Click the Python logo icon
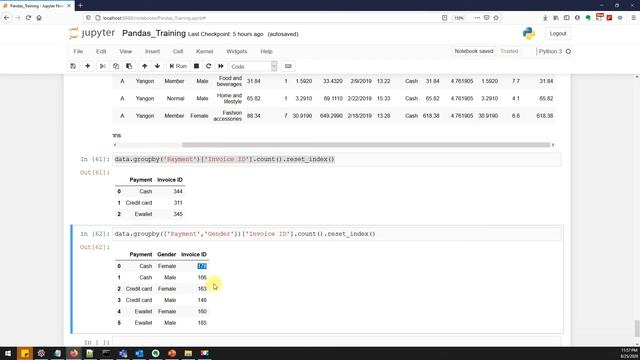Screen dimensions: 640x360 pyautogui.click(x=529, y=33)
